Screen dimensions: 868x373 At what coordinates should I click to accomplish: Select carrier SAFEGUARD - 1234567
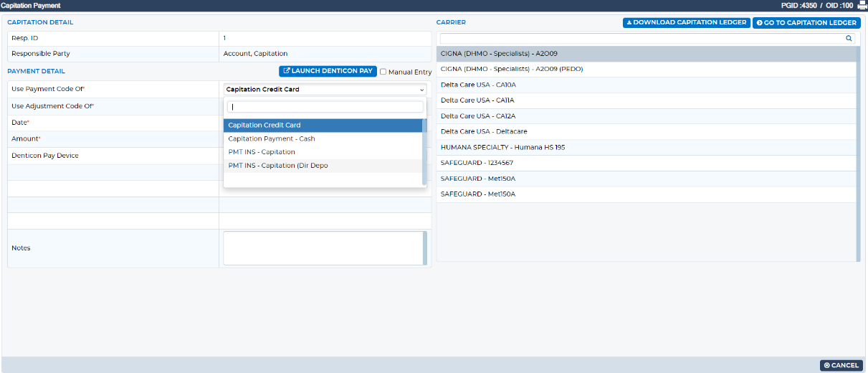coord(646,163)
